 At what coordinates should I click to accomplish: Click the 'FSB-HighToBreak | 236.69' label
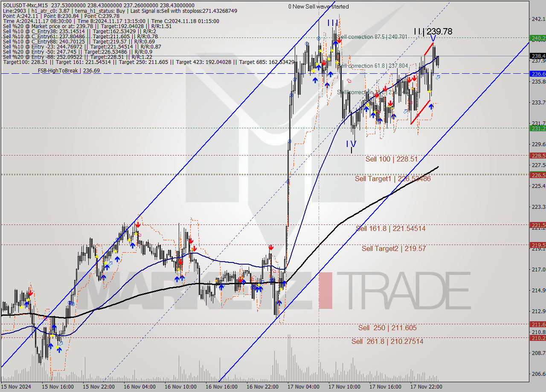pos(69,70)
